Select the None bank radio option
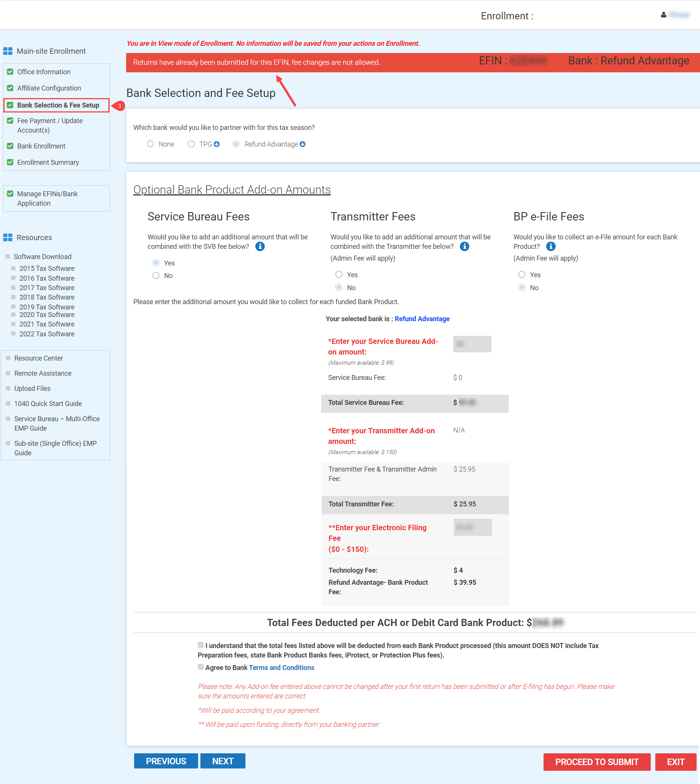Screen dimensions: 700x784 point(150,144)
